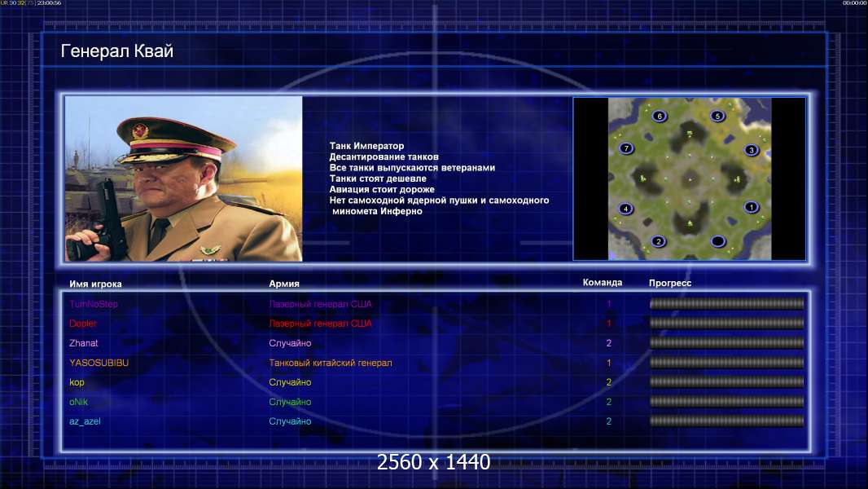
Task: Click 'Нет самоходной ядерной пушки' line
Action: click(439, 200)
